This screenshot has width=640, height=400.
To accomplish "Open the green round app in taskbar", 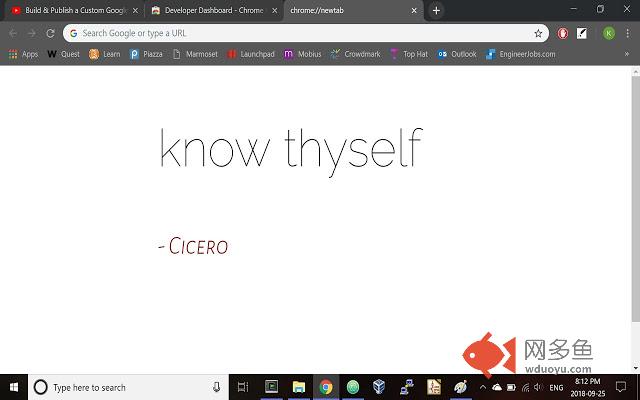I will pos(353,387).
